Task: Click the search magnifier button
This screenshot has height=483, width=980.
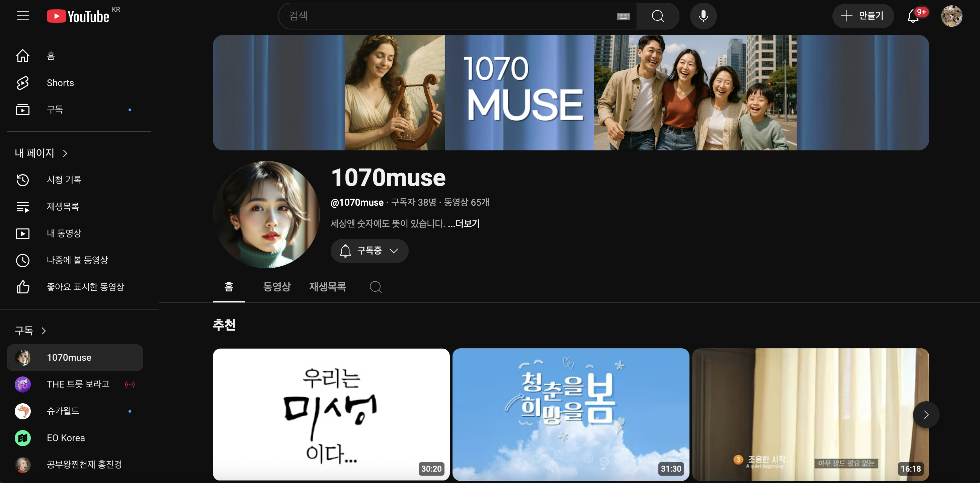Action: click(x=657, y=16)
